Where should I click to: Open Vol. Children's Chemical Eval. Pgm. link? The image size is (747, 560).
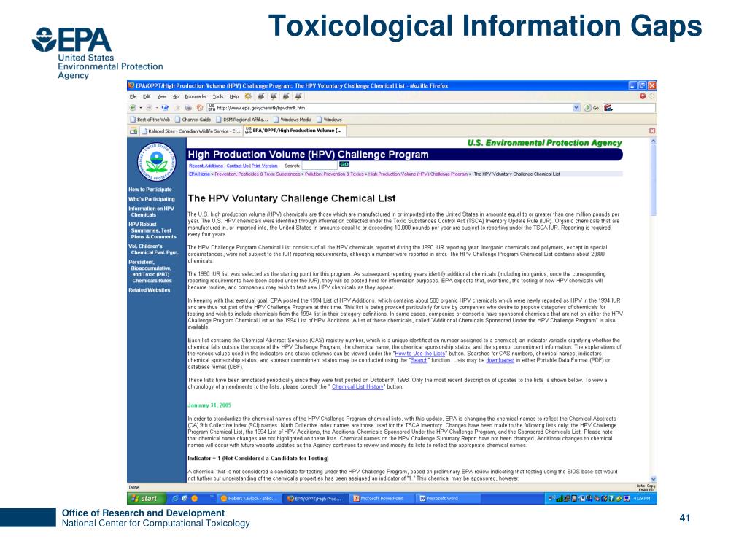point(153,249)
